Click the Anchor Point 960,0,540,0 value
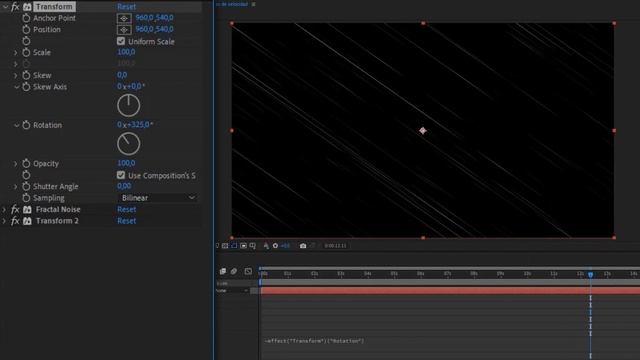Viewport: 640px width, 360px height. pos(155,18)
